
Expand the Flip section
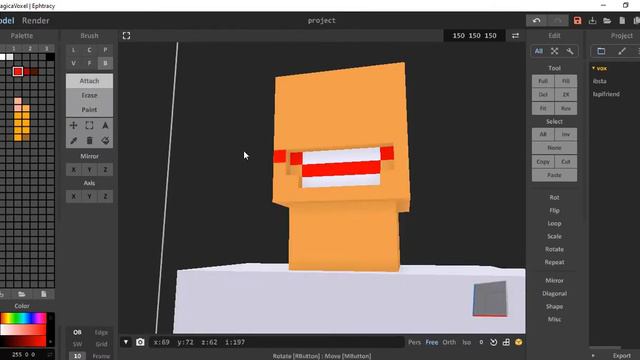point(554,210)
